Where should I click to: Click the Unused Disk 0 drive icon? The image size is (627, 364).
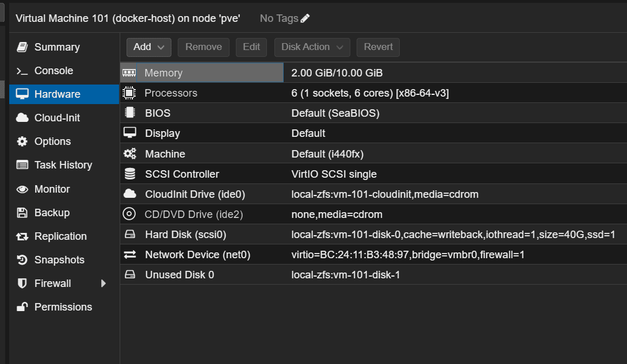129,274
